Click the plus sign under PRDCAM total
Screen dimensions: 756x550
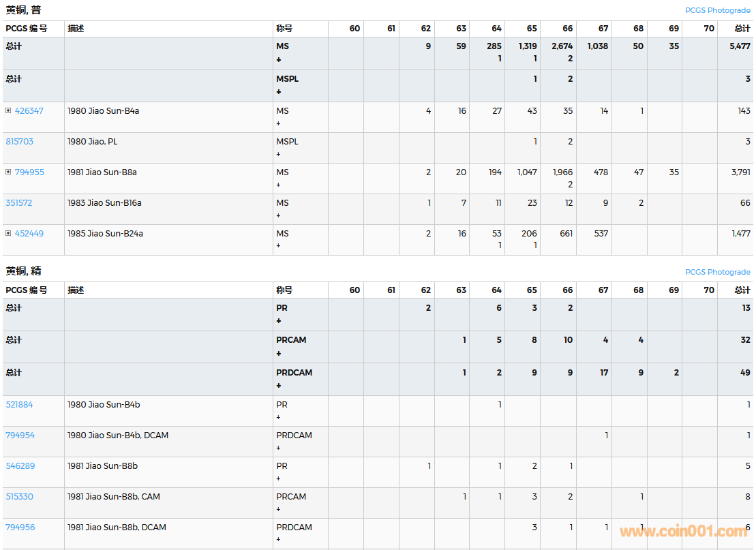(279, 386)
